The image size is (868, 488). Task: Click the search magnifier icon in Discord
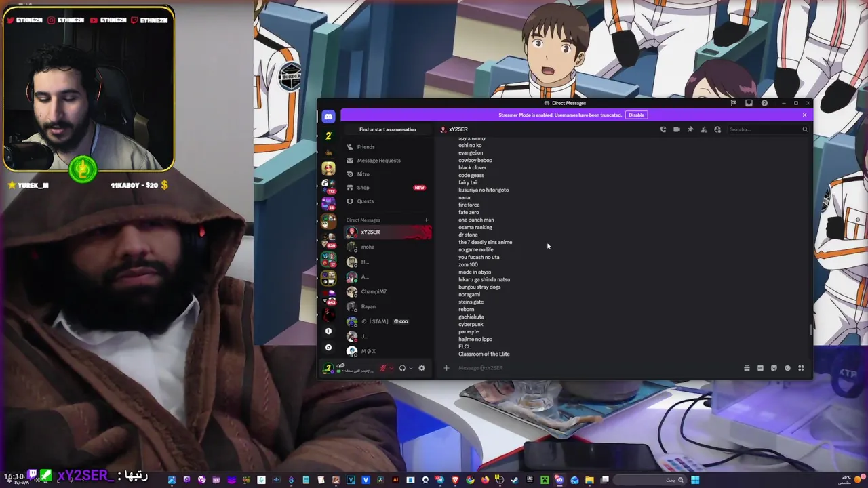tap(805, 129)
